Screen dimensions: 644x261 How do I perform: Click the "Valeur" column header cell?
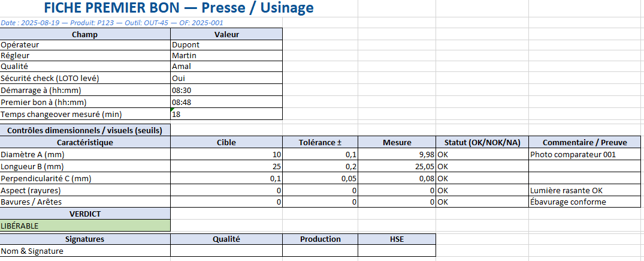(x=226, y=34)
